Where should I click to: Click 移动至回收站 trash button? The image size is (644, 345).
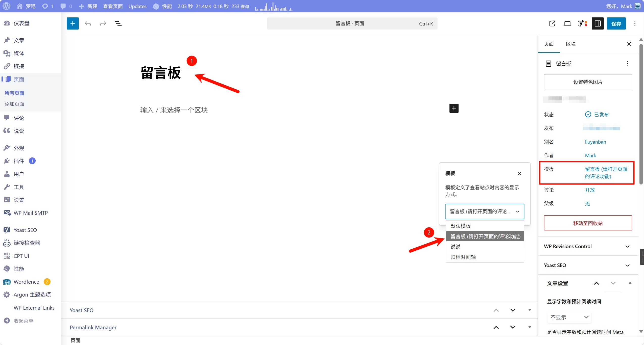588,223
